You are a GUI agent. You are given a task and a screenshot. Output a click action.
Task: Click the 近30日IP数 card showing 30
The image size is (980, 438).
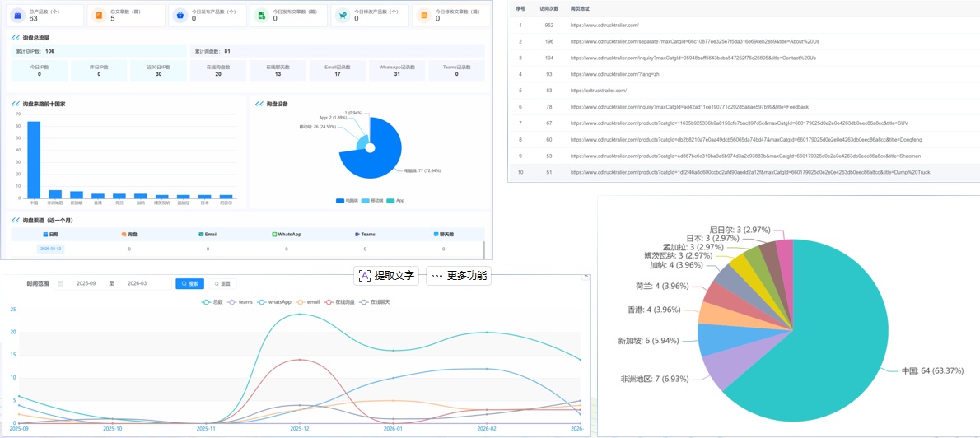(159, 70)
